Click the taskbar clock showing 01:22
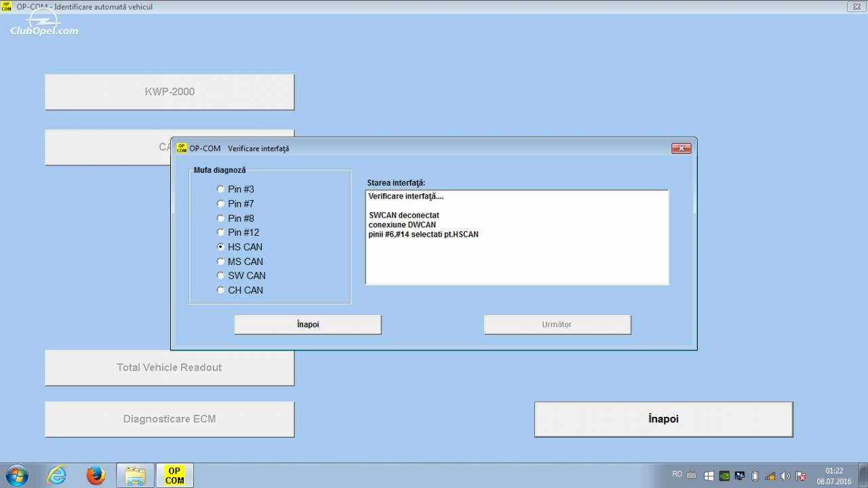This screenshot has width=868, height=488. click(x=834, y=476)
